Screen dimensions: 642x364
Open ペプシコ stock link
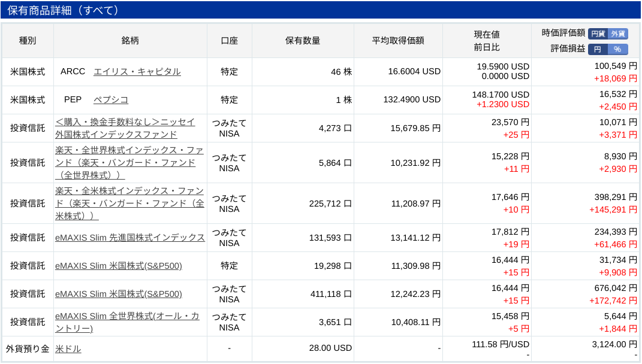[111, 100]
